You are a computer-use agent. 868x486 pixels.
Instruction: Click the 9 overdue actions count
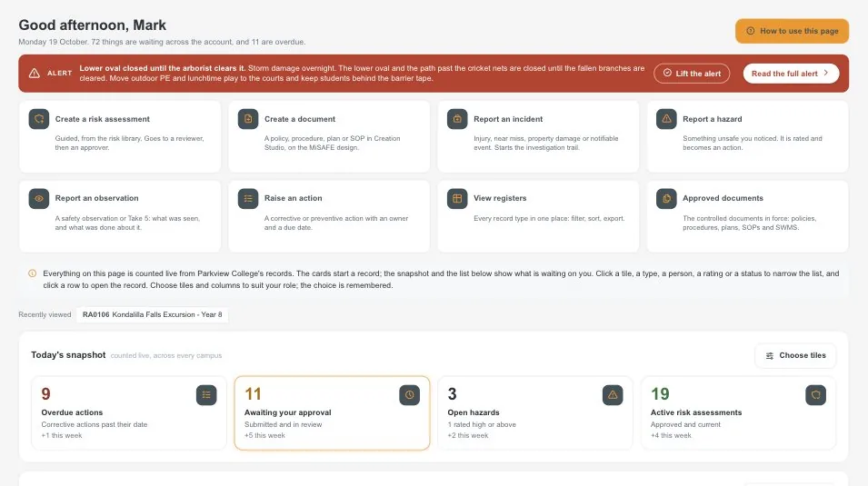[x=46, y=394]
